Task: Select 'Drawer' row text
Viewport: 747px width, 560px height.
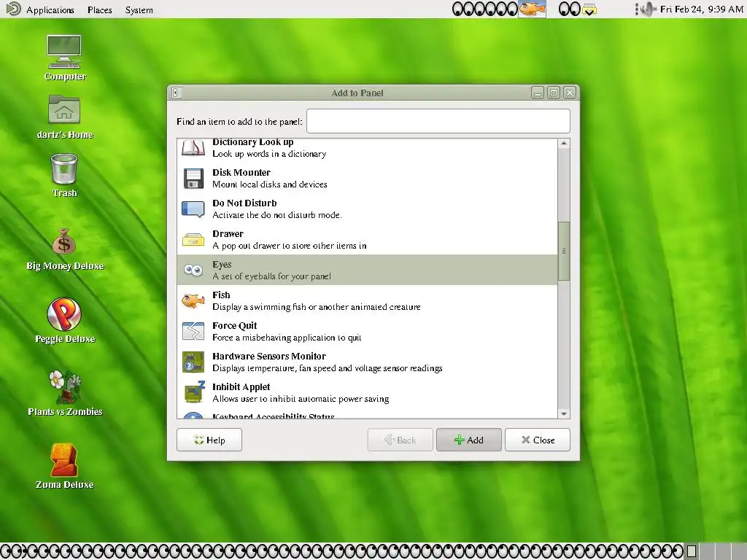Action: point(228,234)
